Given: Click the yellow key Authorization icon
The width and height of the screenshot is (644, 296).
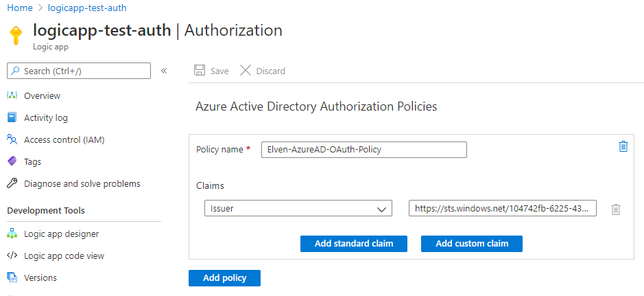Looking at the screenshot, I should (16, 36).
